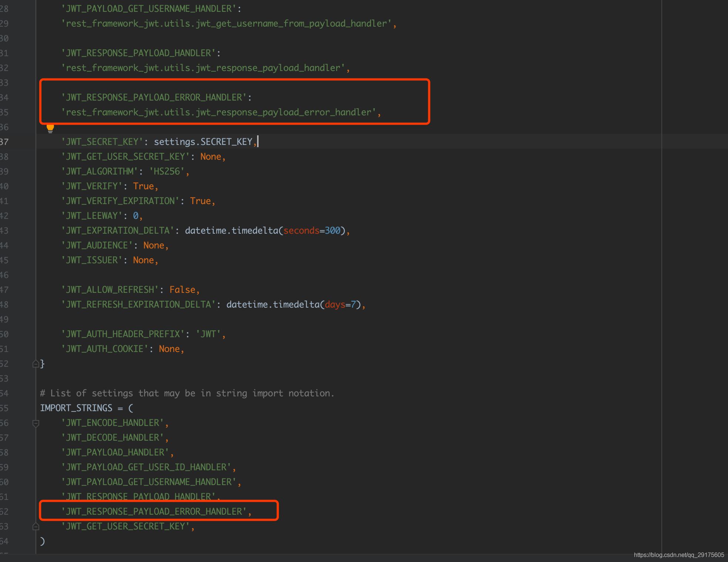Open the CSDN blog watermark link
Screen dimensions: 728x562
click(x=679, y=555)
